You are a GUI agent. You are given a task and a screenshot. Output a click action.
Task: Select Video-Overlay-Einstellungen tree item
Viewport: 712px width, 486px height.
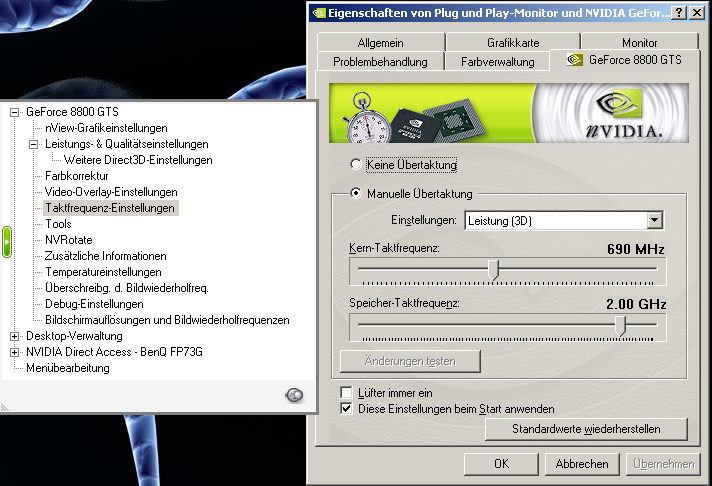[x=111, y=192]
